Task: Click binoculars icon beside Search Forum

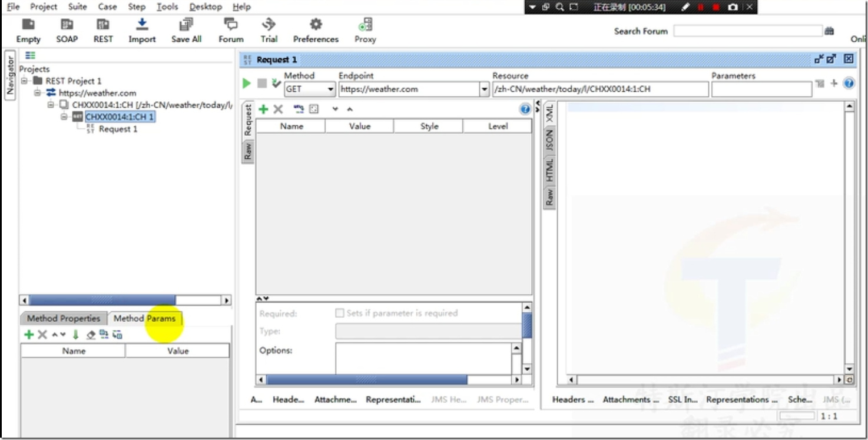Action: (829, 31)
